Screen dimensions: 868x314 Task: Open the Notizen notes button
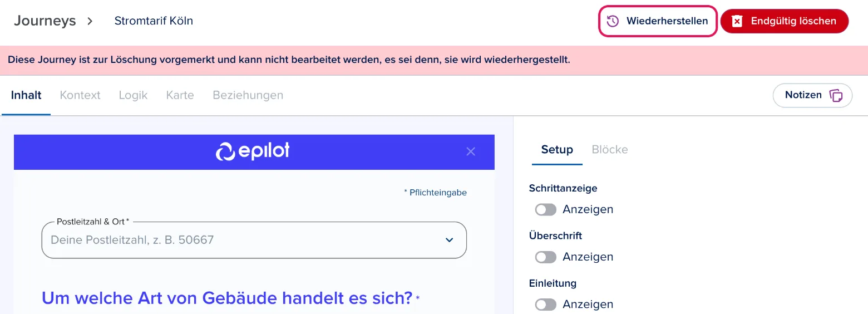[x=812, y=95]
